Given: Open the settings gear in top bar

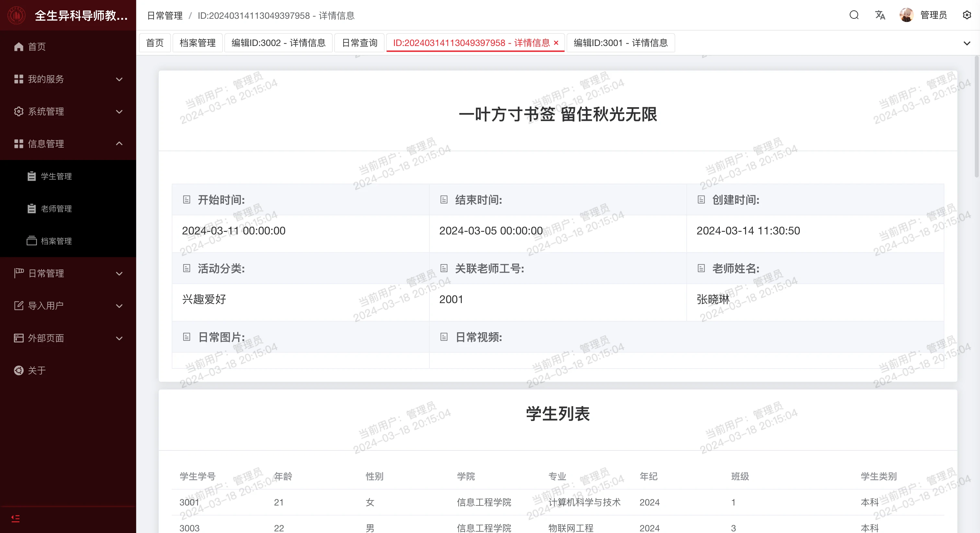Looking at the screenshot, I should tap(967, 15).
